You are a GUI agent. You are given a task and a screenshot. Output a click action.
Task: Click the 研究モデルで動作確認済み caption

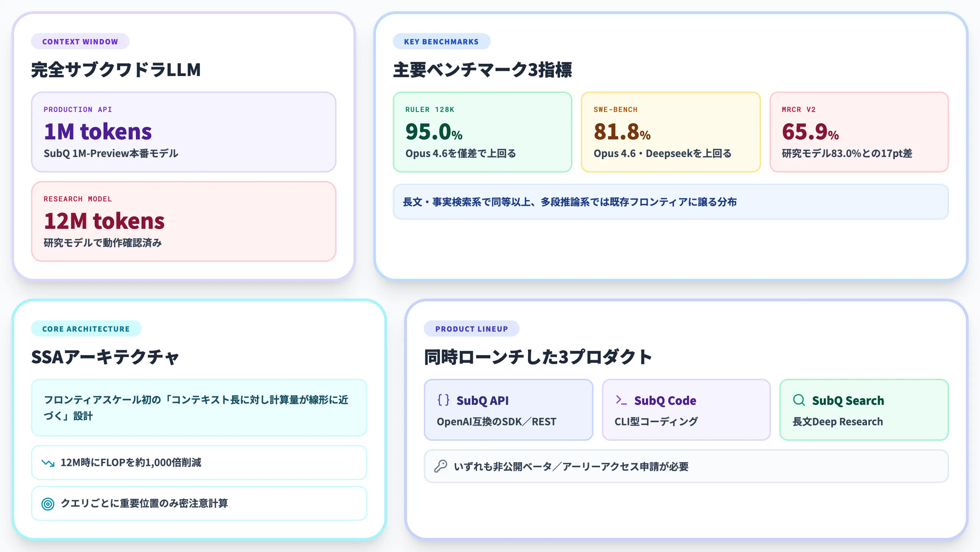click(x=103, y=243)
